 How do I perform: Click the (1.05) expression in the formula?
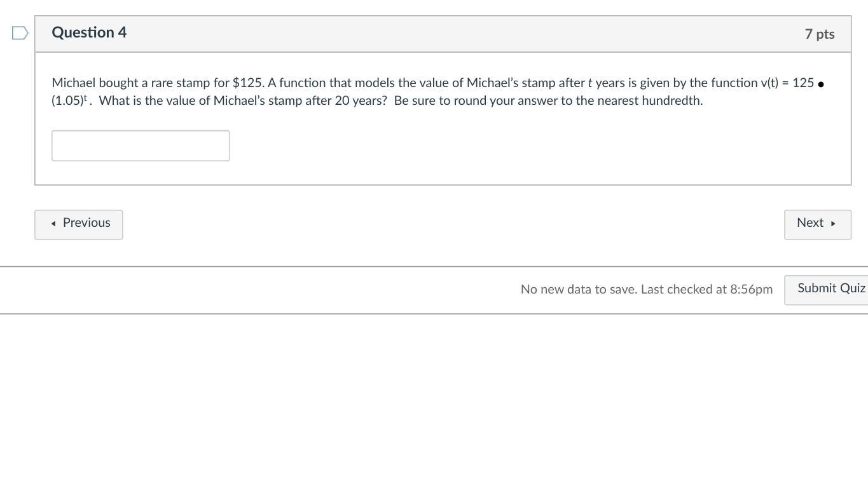[67, 101]
